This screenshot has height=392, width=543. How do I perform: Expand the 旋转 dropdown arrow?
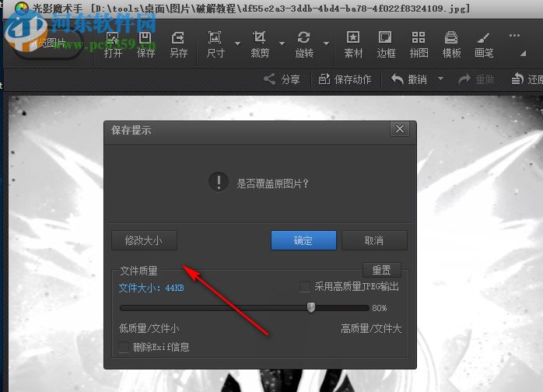pyautogui.click(x=326, y=44)
